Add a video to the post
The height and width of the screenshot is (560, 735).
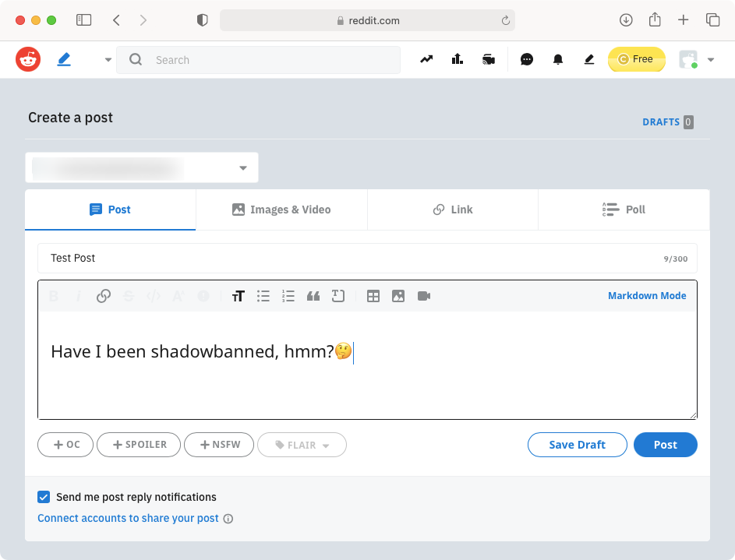pyautogui.click(x=423, y=296)
